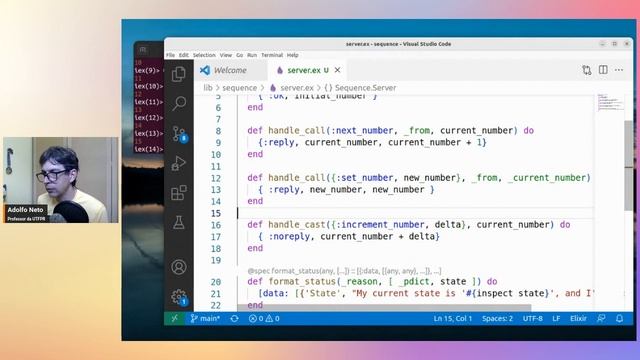Open Source Control view with badge
Image resolution: width=640 pixels, height=360 pixels.
[179, 134]
